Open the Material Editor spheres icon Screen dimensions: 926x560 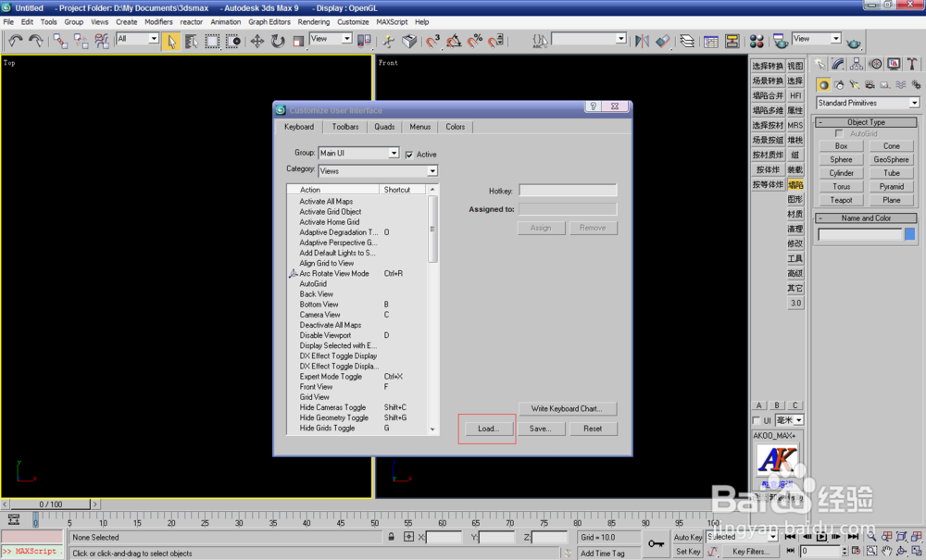pyautogui.click(x=757, y=41)
